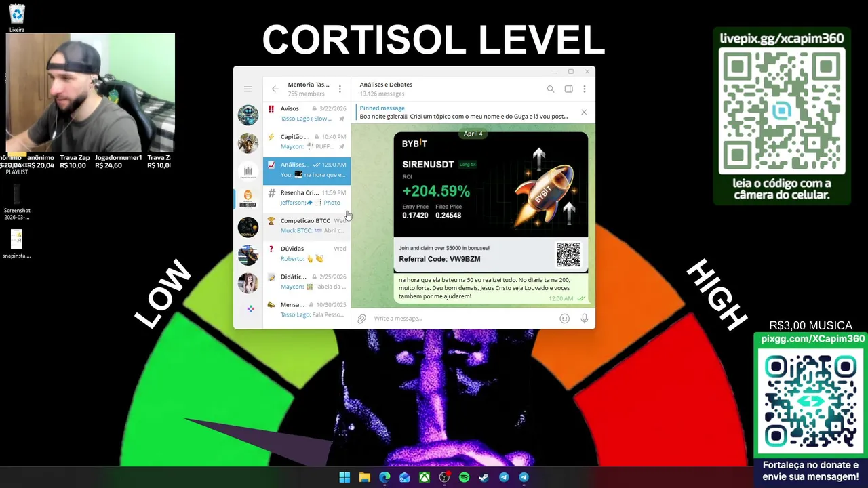Click '13,126 messages' subtitle text

coord(382,94)
